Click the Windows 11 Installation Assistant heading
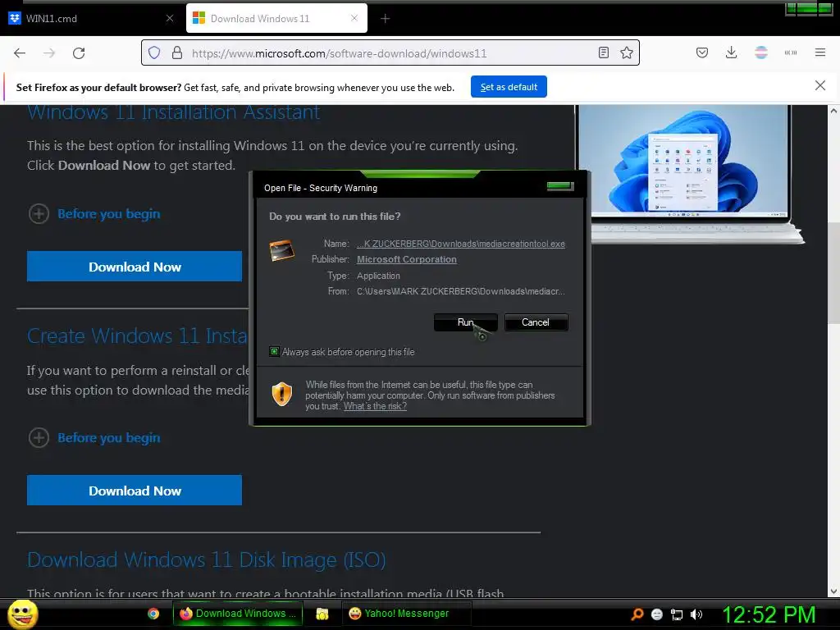840x630 pixels. tap(174, 112)
